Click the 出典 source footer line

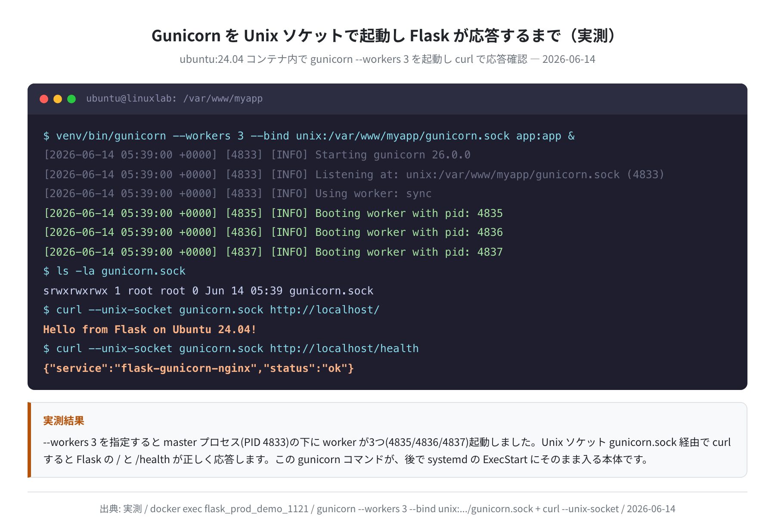point(387,509)
